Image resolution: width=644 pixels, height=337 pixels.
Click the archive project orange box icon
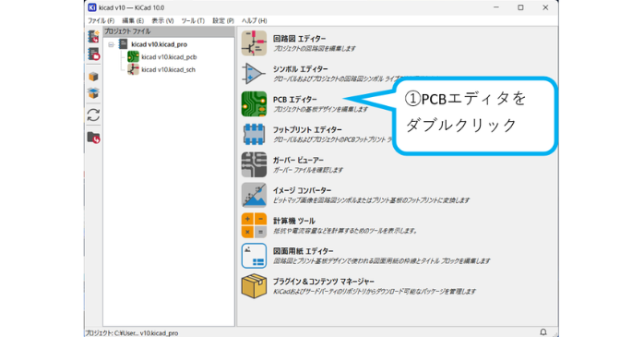[93, 77]
